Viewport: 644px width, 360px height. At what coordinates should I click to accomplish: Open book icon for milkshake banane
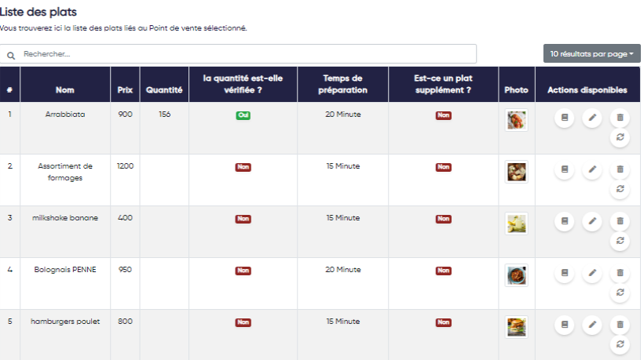coord(564,220)
